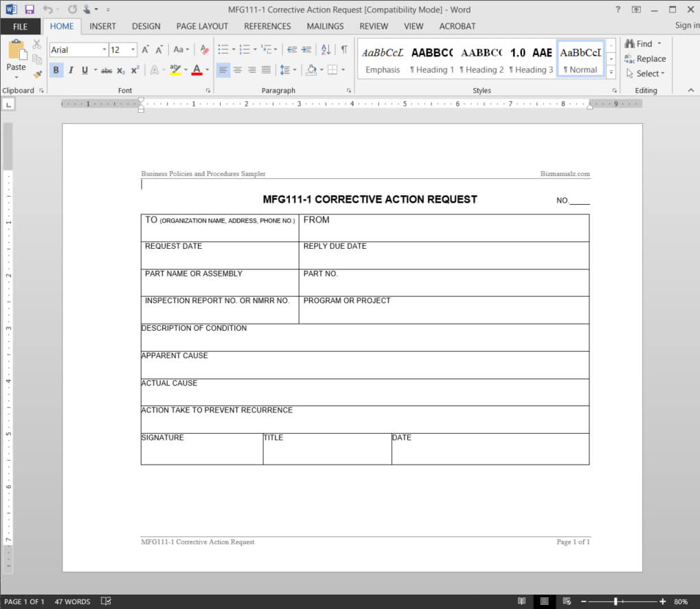Collapse the ribbon with the chevron arrow
Screen dimensions: 700x609
point(690,90)
